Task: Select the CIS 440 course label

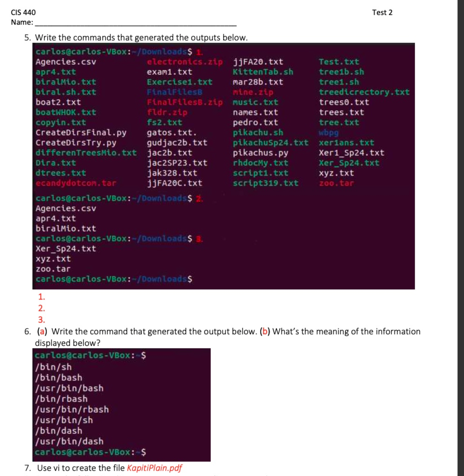Action: (x=23, y=12)
